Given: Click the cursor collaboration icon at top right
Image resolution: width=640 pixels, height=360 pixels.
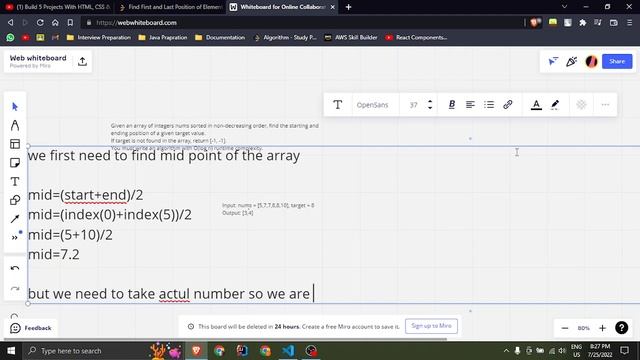Looking at the screenshot, I should pyautogui.click(x=553, y=61).
